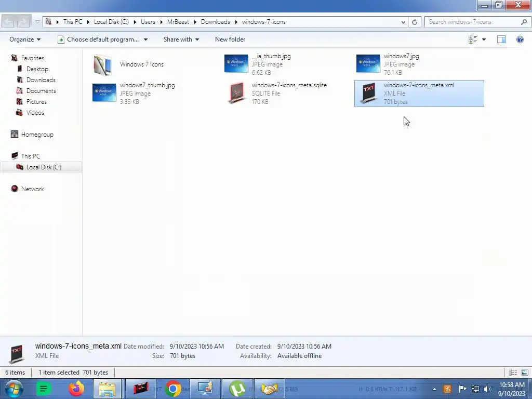Click the network tray icon

click(475, 389)
